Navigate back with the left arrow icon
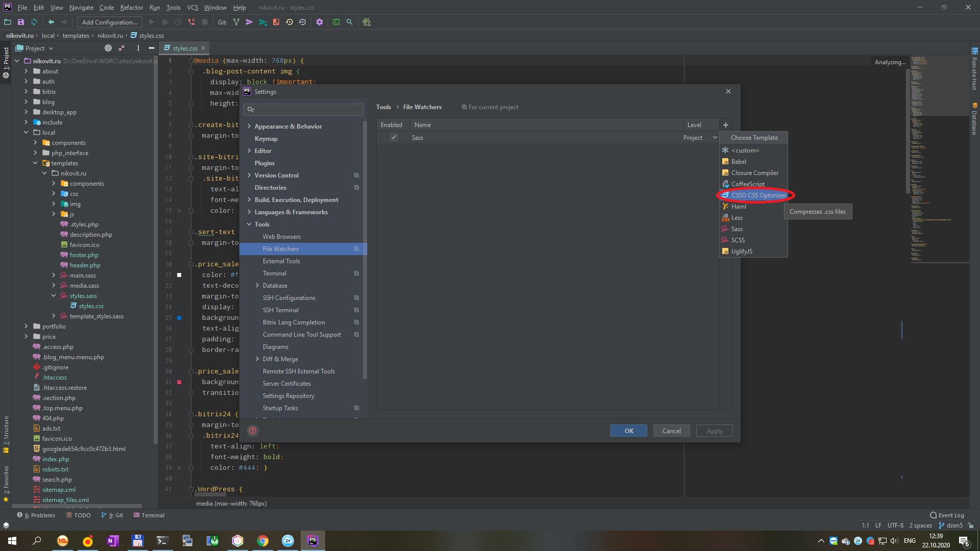980x551 pixels. click(51, 22)
